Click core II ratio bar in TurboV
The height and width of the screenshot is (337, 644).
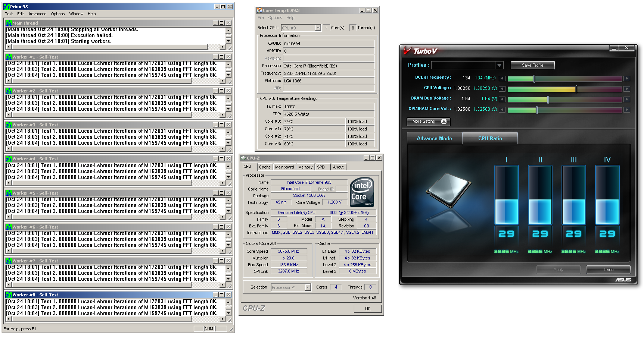[540, 195]
